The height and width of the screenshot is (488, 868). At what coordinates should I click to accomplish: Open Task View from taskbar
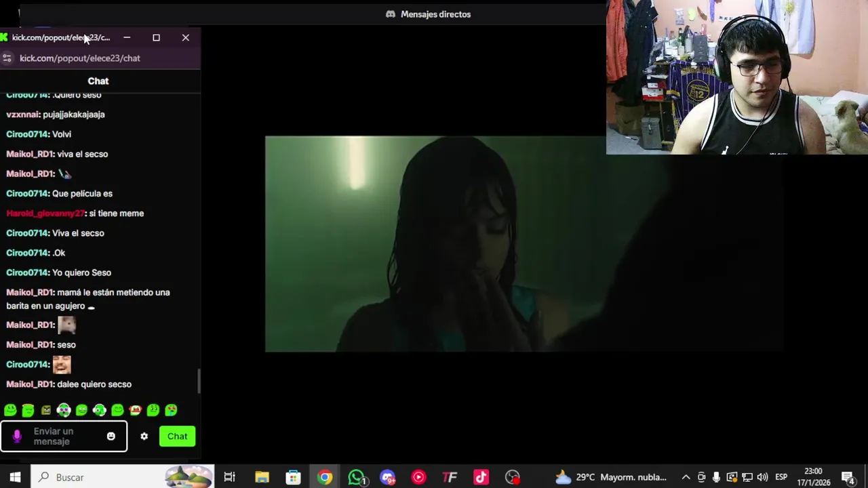tap(229, 477)
